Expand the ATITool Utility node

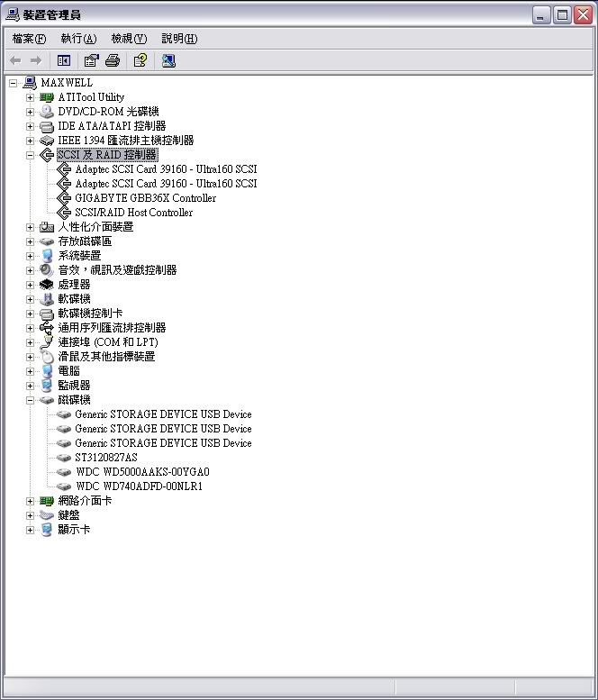30,97
